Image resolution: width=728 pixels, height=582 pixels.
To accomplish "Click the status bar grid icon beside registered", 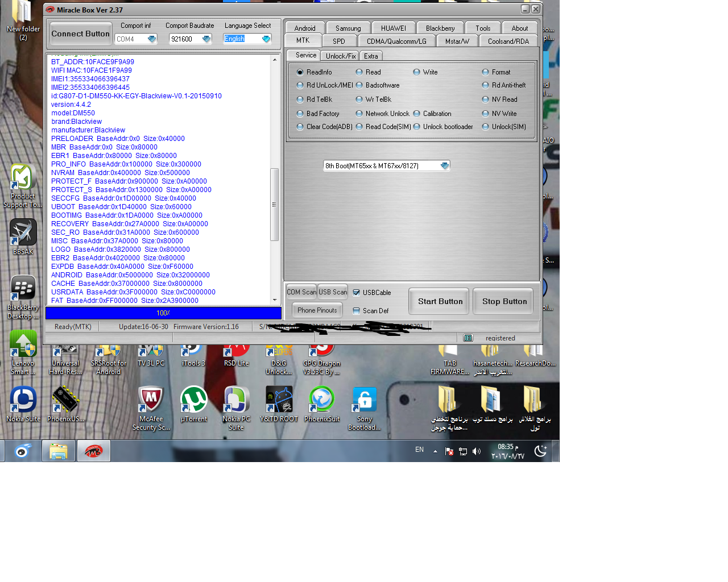I will click(x=468, y=338).
